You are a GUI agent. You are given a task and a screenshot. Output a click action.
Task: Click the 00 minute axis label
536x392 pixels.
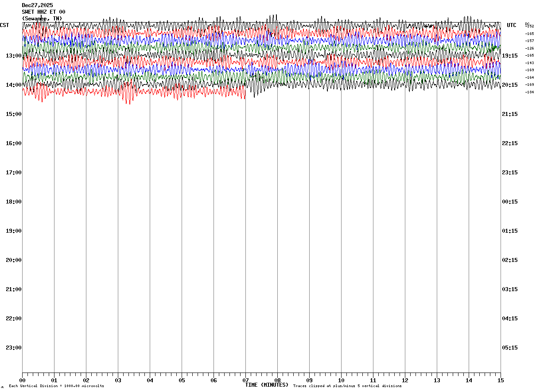pyautogui.click(x=22, y=380)
